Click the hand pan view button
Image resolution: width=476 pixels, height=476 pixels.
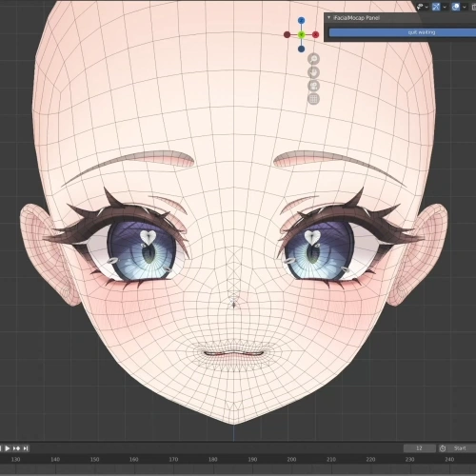[313, 72]
